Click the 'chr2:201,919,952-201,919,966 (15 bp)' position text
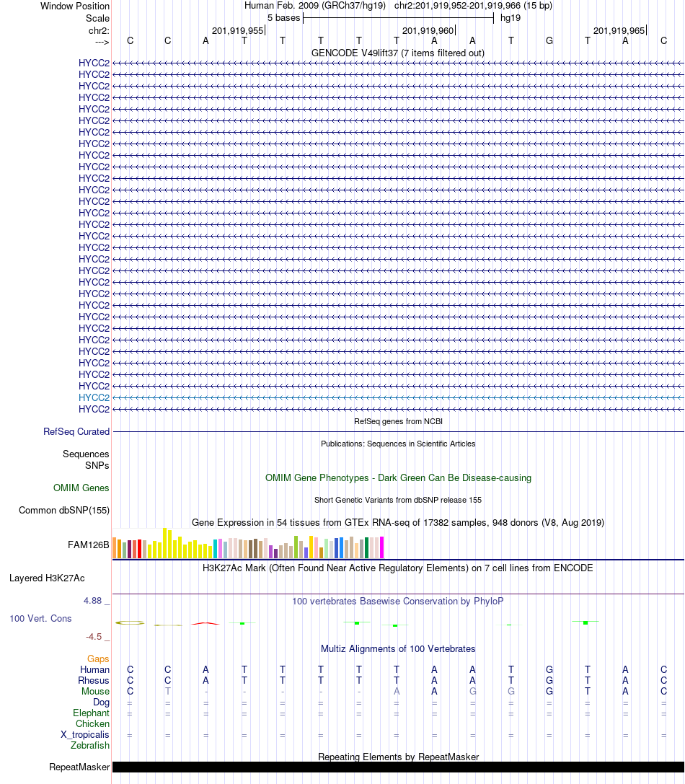The width and height of the screenshot is (685, 784). coord(473,6)
